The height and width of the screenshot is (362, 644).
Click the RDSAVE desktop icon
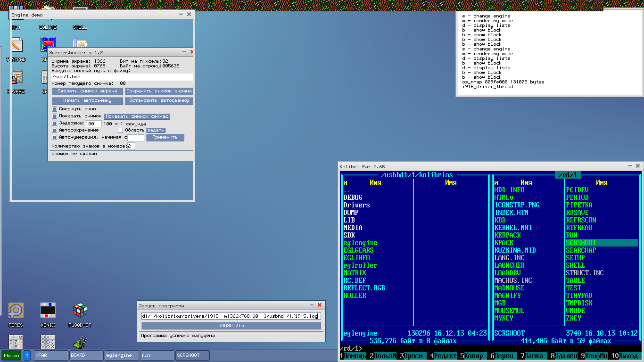click(x=17, y=77)
